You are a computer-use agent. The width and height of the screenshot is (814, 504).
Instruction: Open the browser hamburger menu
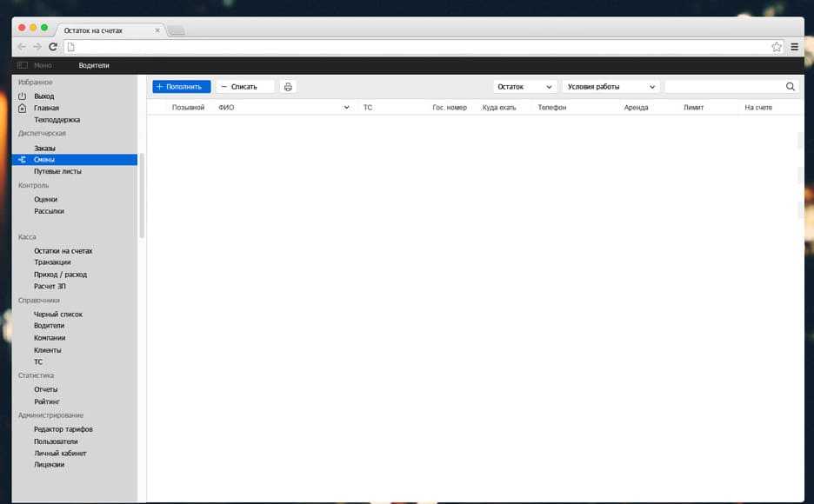[x=795, y=47]
